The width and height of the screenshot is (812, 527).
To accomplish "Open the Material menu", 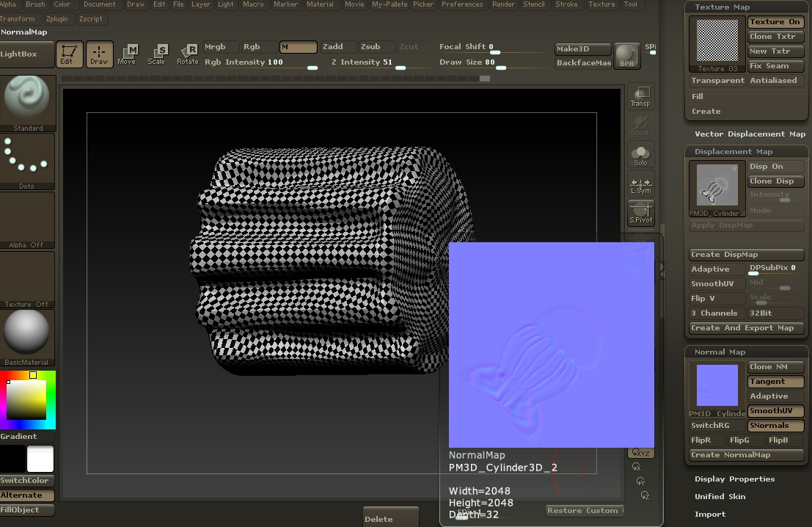I will (320, 4).
